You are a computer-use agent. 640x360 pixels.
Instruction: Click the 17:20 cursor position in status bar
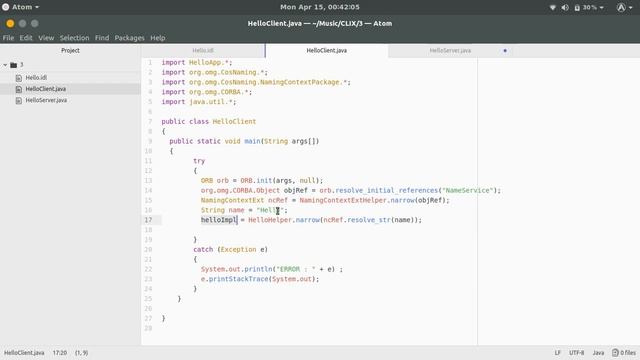point(60,353)
